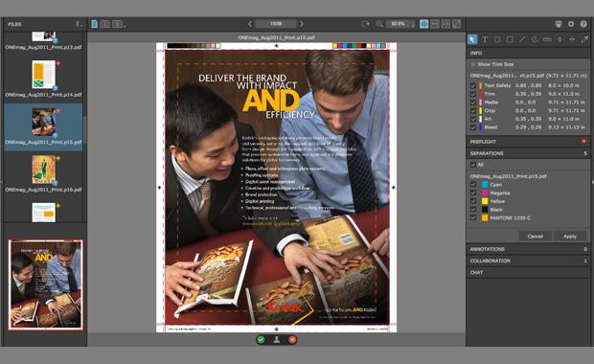Image resolution: width=594 pixels, height=364 pixels.
Task: Select the line drawing tool
Action: 522,39
